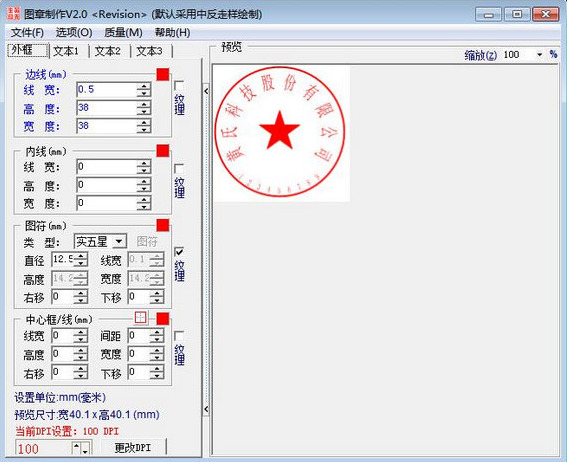Screen dimensions: 567x462
Task: Increase DPI value using spinner up arrow
Action: click(x=76, y=445)
